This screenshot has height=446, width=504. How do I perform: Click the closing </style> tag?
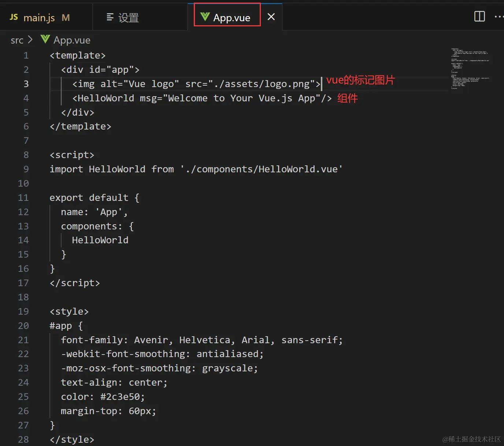pyautogui.click(x=72, y=439)
